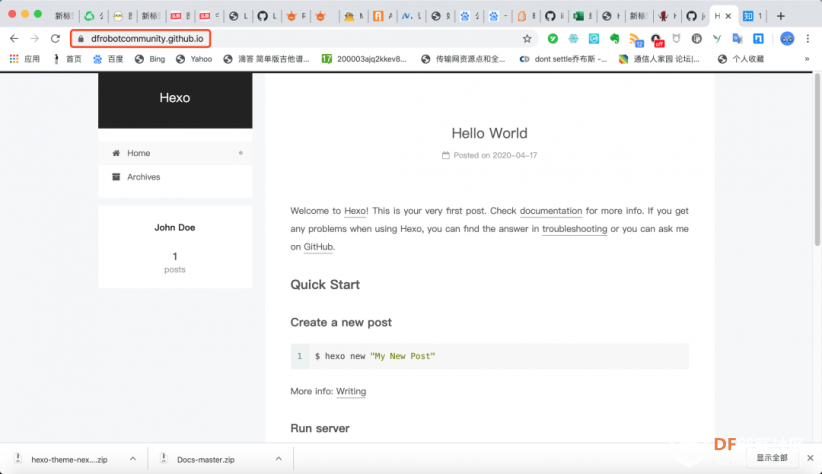The width and height of the screenshot is (822, 474).
Task: Click the Archives box icon in the sidebar
Action: pyautogui.click(x=116, y=177)
